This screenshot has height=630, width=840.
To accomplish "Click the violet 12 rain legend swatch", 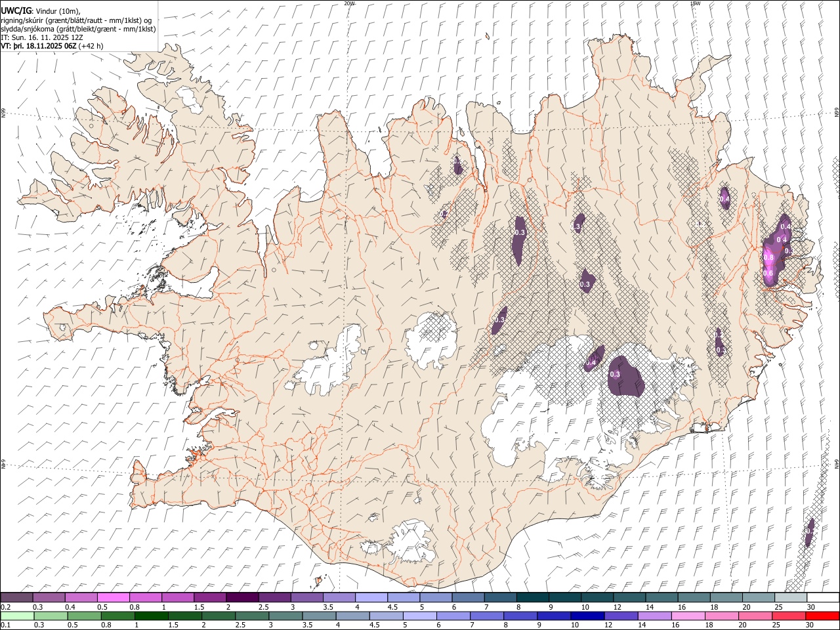I will pyautogui.click(x=620, y=616).
